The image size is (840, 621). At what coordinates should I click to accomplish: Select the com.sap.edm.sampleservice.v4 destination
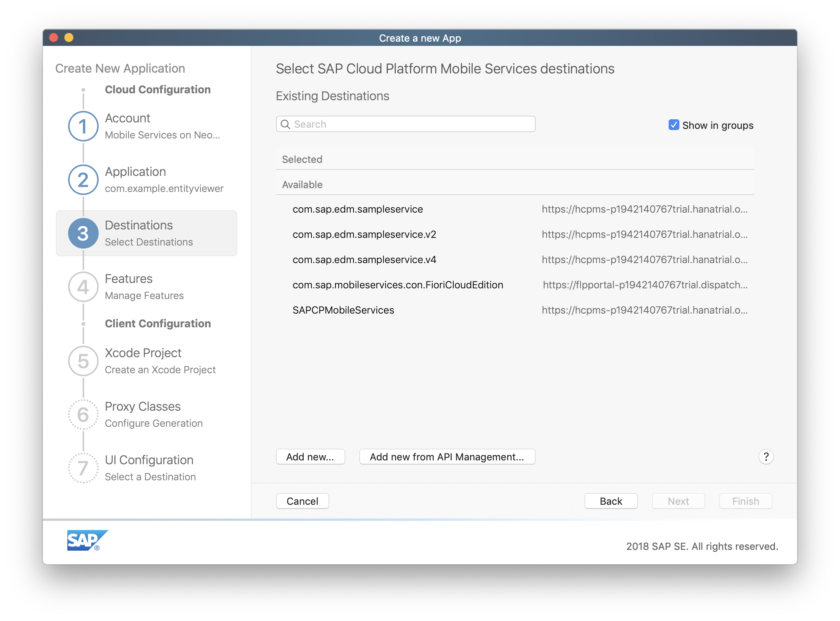point(515,260)
